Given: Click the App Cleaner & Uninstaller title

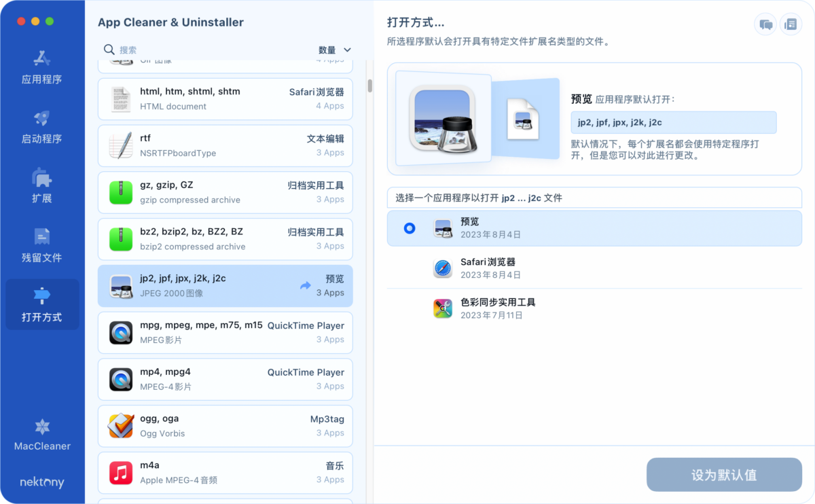Looking at the screenshot, I should pos(170,22).
